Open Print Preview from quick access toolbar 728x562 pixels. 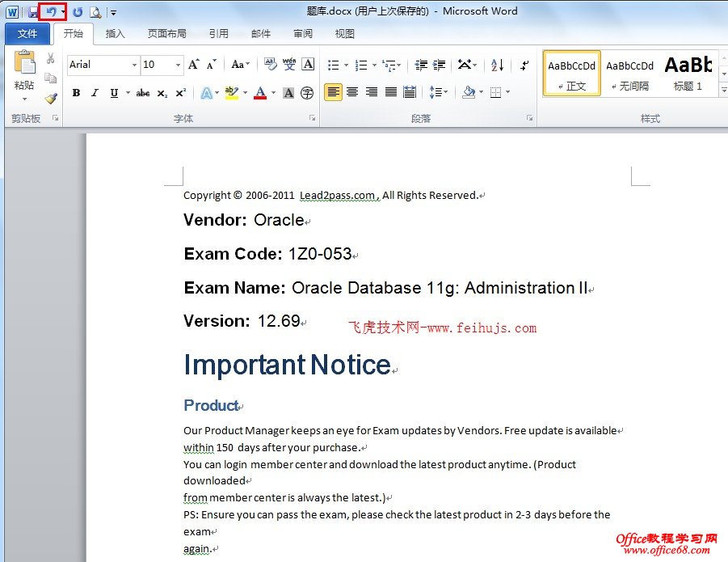[95, 13]
